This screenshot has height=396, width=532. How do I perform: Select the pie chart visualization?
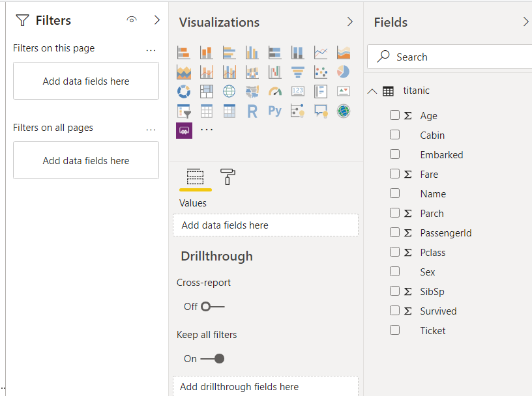click(344, 72)
